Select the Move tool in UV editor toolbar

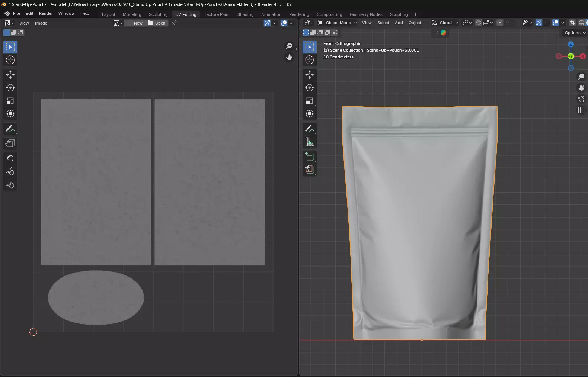pos(10,75)
